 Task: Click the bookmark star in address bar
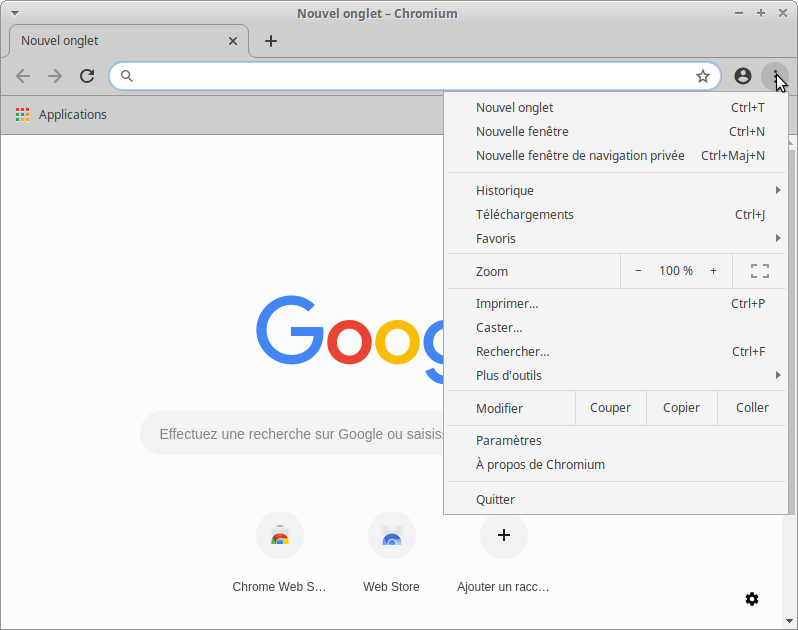(x=703, y=76)
